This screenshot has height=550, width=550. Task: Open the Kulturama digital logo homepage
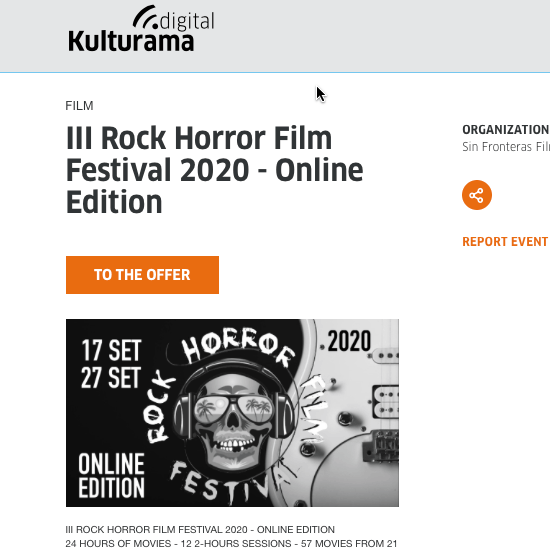pyautogui.click(x=141, y=29)
